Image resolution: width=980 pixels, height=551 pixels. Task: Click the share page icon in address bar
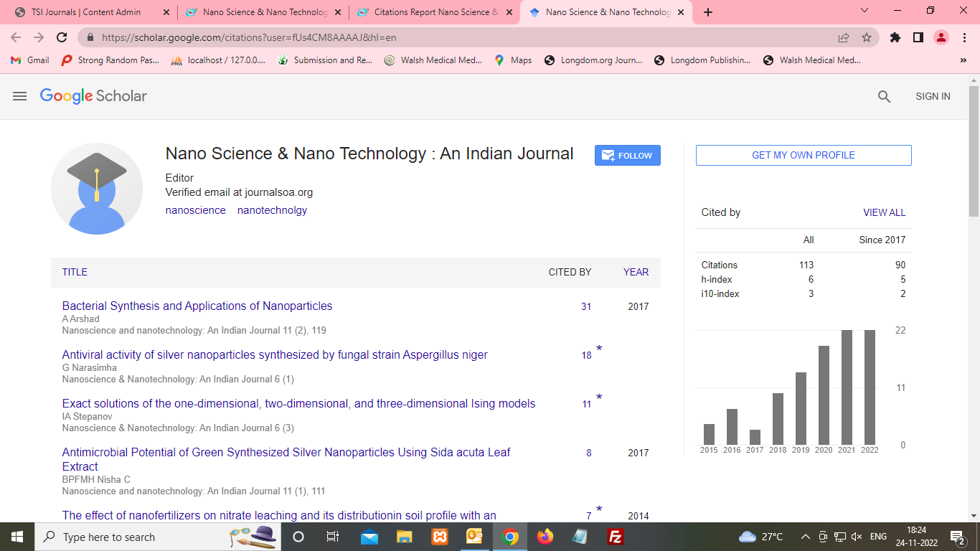pyautogui.click(x=844, y=37)
